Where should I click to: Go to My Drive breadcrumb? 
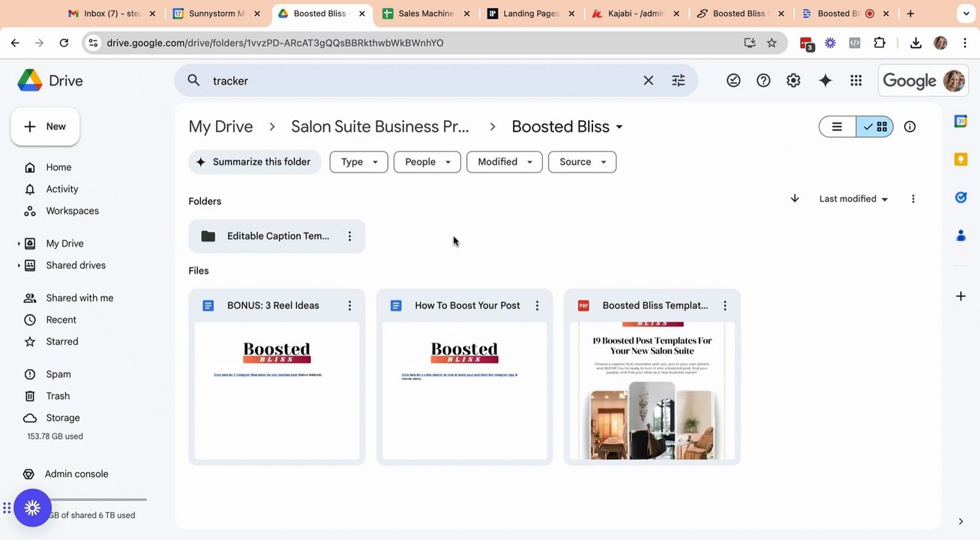pos(220,127)
